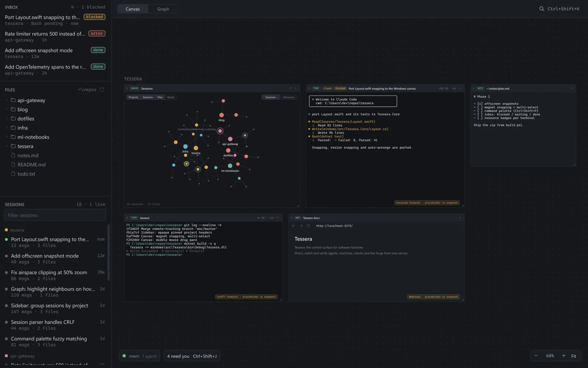Screen dimensions: 588x368
Task: Toggle the Files graph filter
Action: [x=160, y=97]
